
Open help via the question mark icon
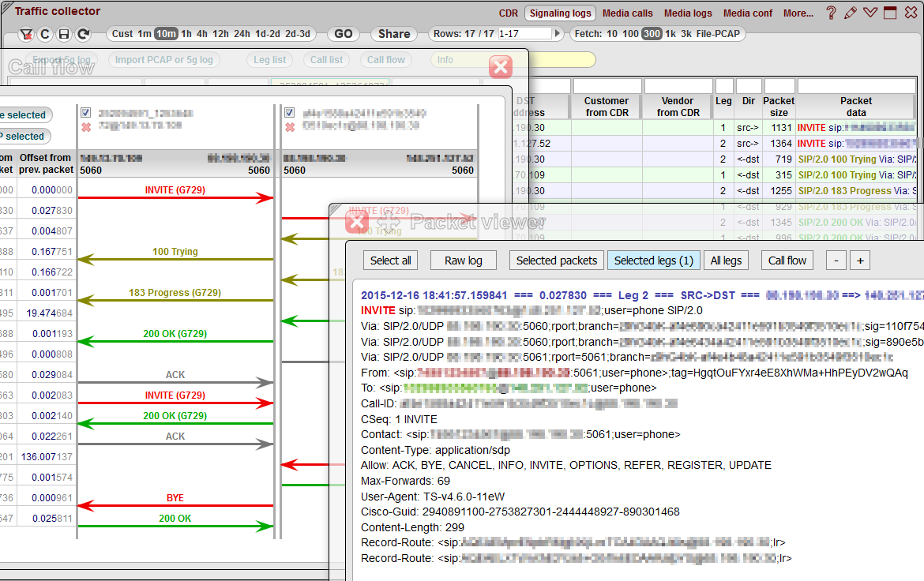(x=831, y=12)
